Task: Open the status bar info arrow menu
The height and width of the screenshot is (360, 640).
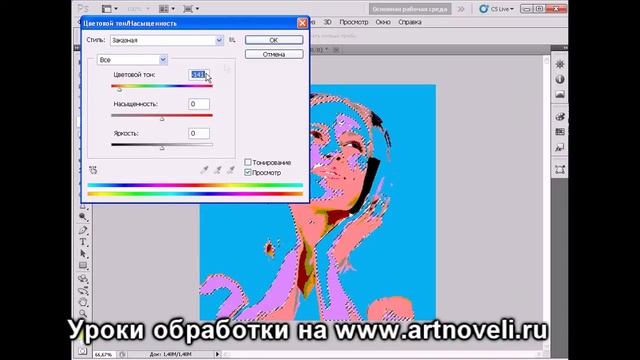Action: (x=217, y=354)
